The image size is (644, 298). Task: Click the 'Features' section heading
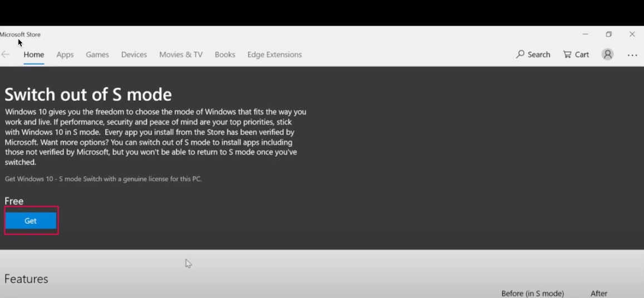pos(26,279)
